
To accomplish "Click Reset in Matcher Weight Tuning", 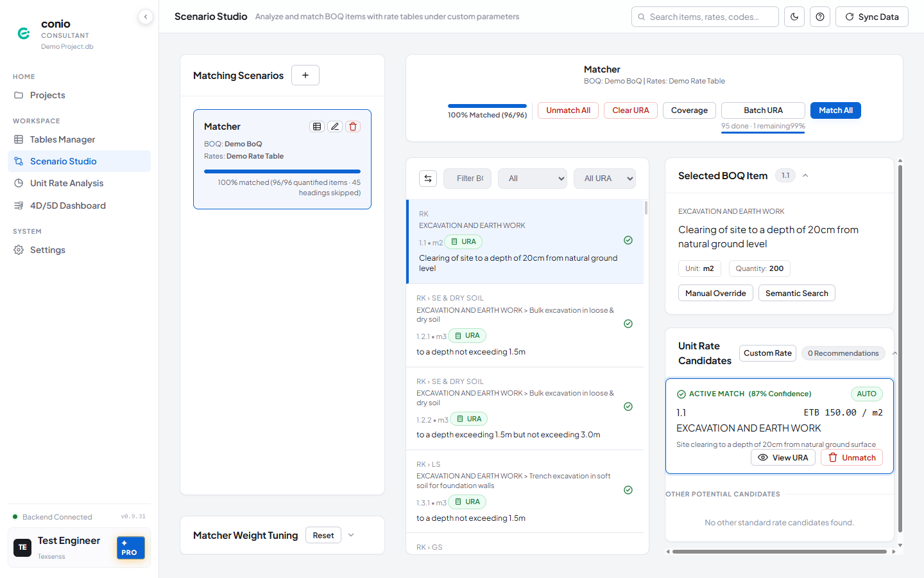I will pos(323,536).
